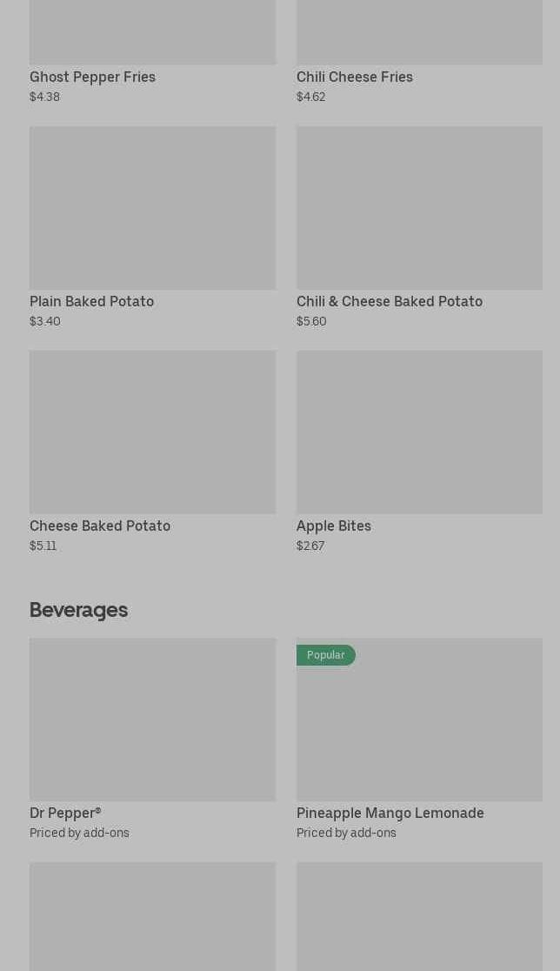Select Pineapple Mango Lemonade title
Viewport: 560px width, 971px height.
tap(390, 813)
